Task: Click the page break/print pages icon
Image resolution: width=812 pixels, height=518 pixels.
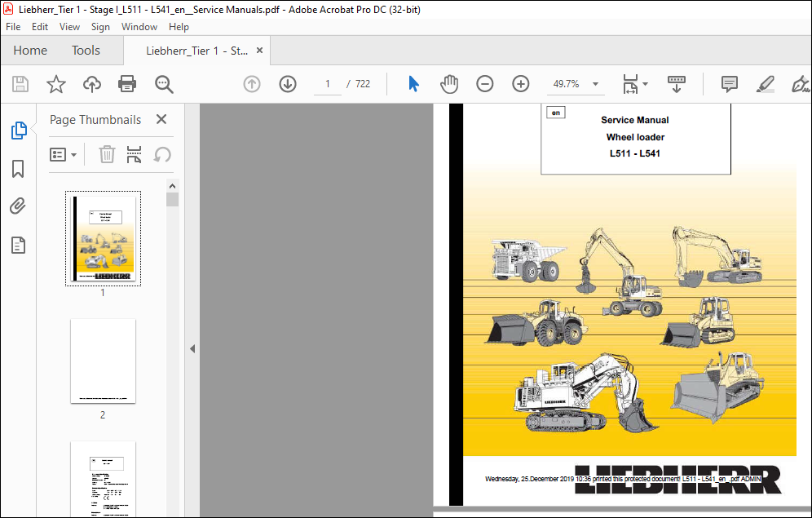Action: pos(135,154)
